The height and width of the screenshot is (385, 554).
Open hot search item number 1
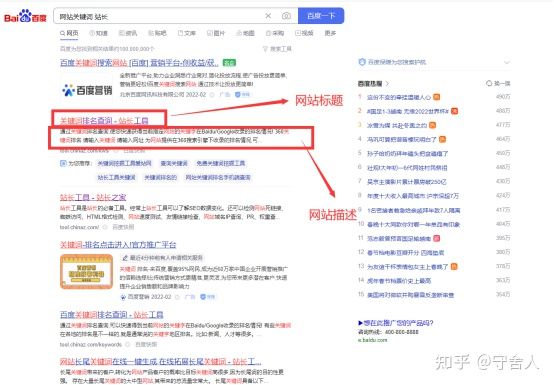[399, 97]
